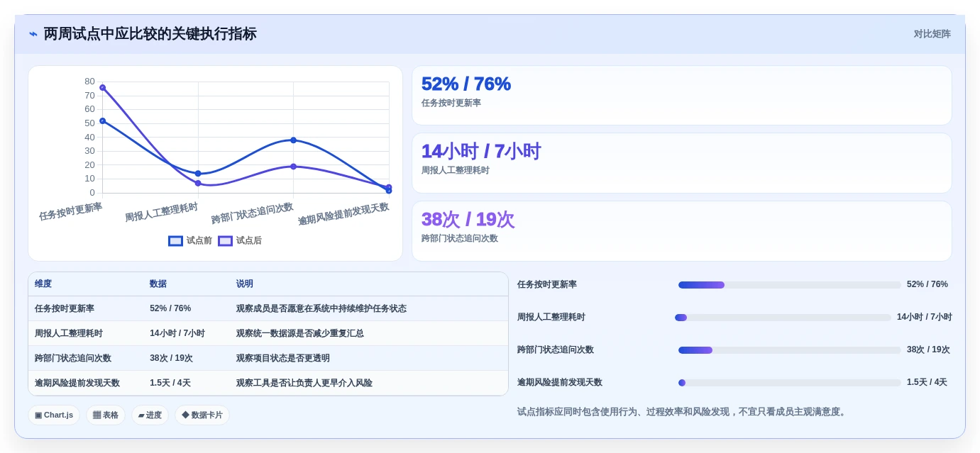
Task: Click the 试点前 data point at 38
Action: [x=293, y=140]
